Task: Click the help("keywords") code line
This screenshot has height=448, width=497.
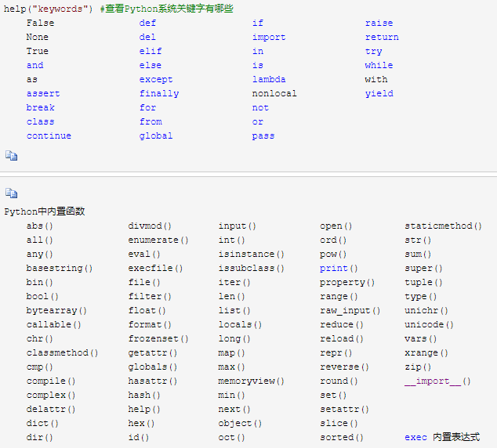Action: click(x=48, y=9)
